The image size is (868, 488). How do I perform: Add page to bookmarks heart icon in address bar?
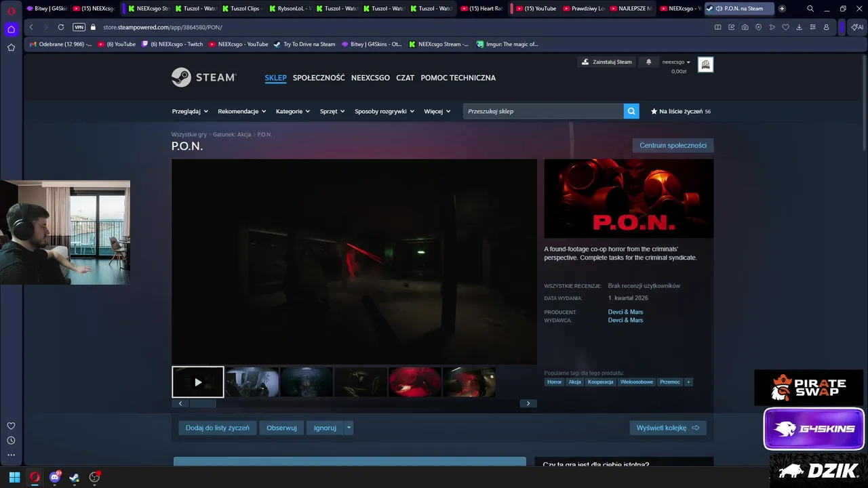(x=786, y=27)
